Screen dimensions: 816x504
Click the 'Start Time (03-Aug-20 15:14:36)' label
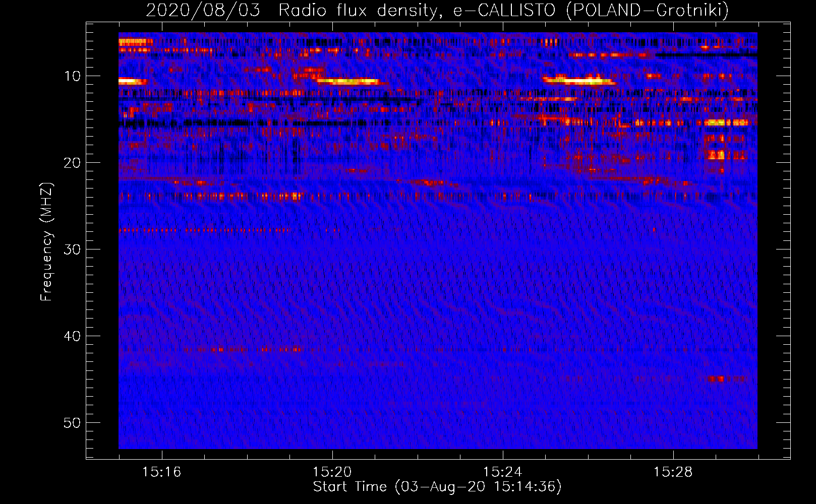(x=437, y=487)
